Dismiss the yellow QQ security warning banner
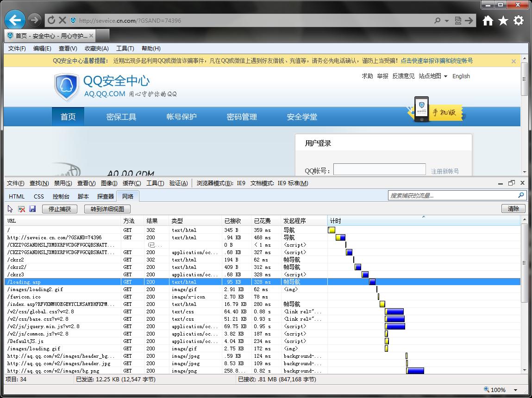Image resolution: width=532 pixels, height=398 pixels. click(x=513, y=61)
